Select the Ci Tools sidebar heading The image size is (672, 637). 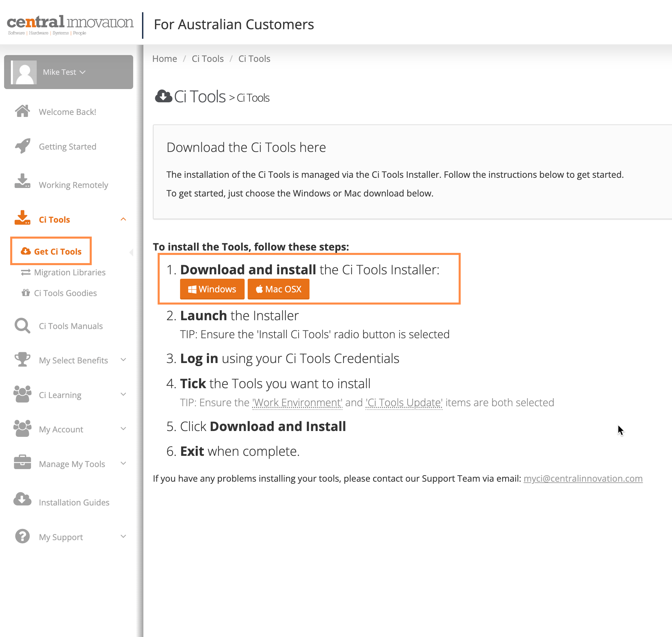tap(54, 220)
